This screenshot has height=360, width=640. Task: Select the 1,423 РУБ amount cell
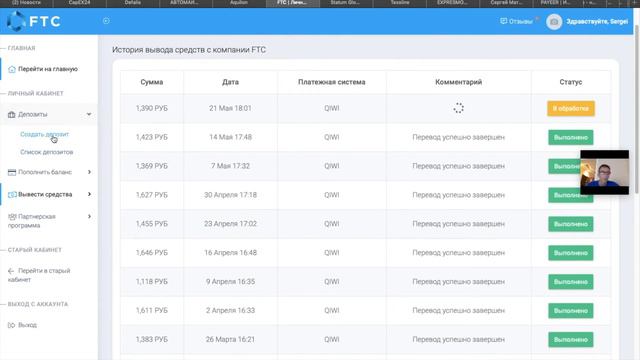click(152, 137)
